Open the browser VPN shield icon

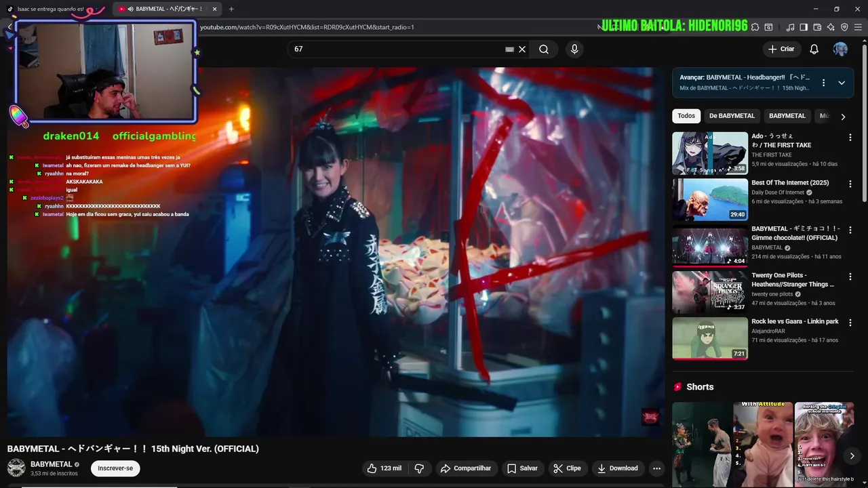(844, 27)
